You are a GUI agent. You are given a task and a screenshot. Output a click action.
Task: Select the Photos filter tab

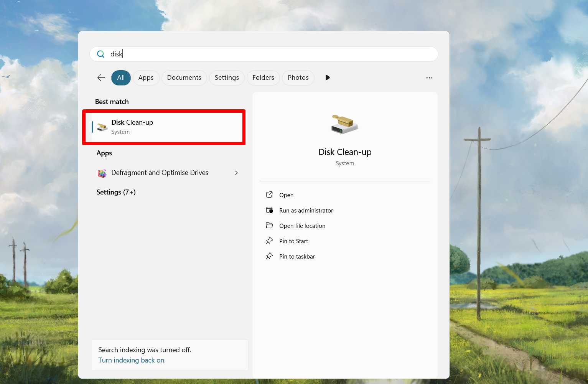click(x=298, y=77)
